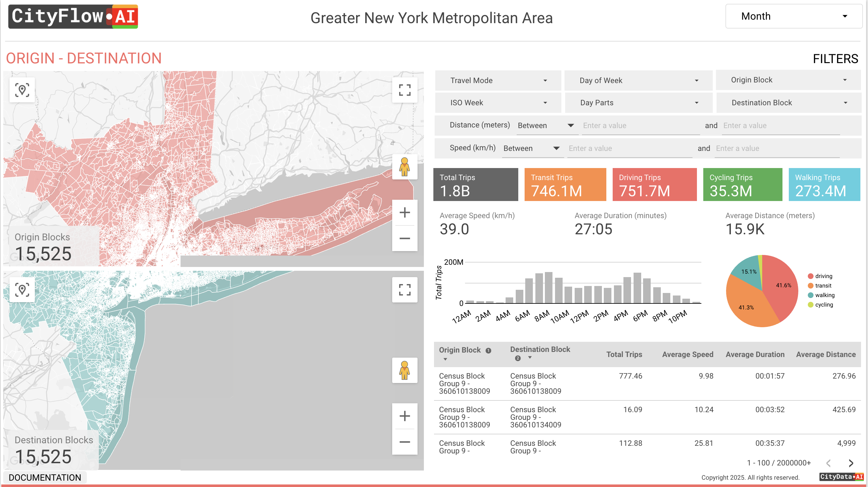Sort table by Average Duration column

pos(755,354)
